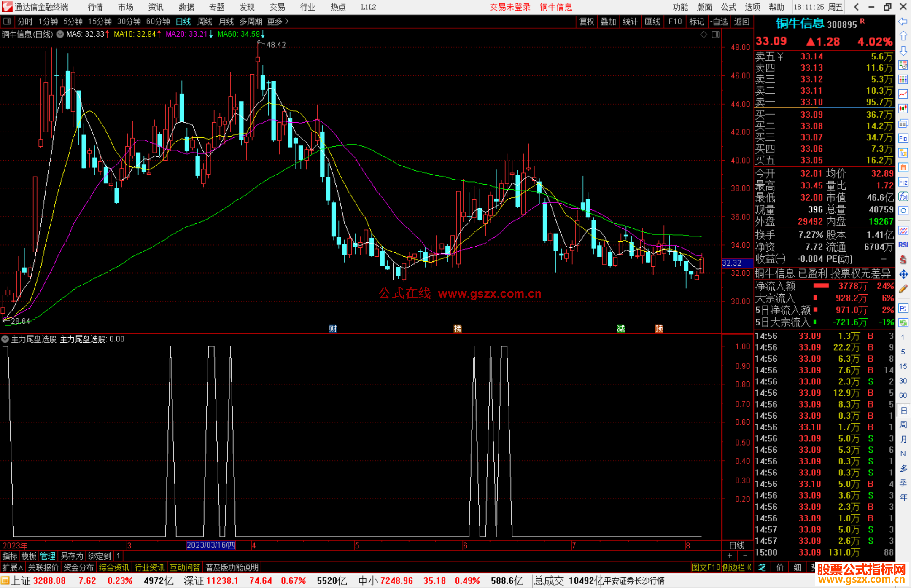Viewport: 911px width, 588px height.
Task: Switch sidebar period to 1 minute
Action: [903, 337]
